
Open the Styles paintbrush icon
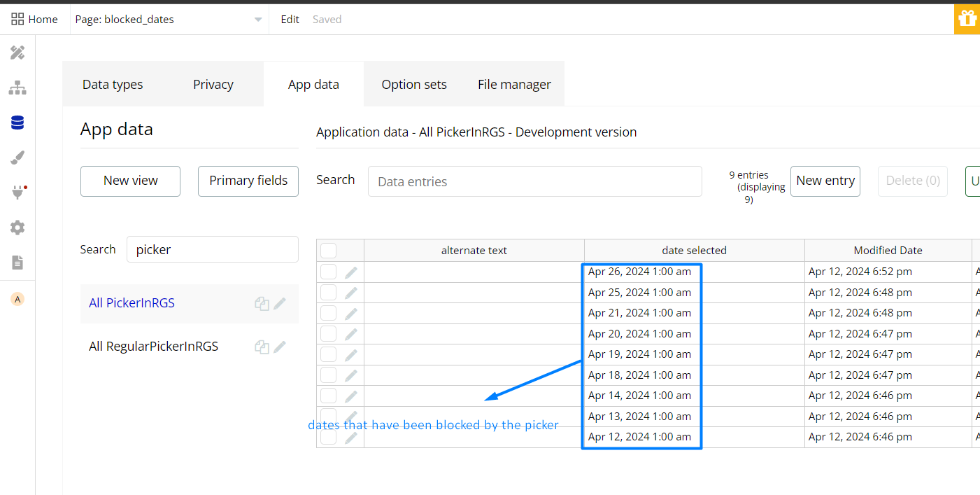pyautogui.click(x=17, y=158)
